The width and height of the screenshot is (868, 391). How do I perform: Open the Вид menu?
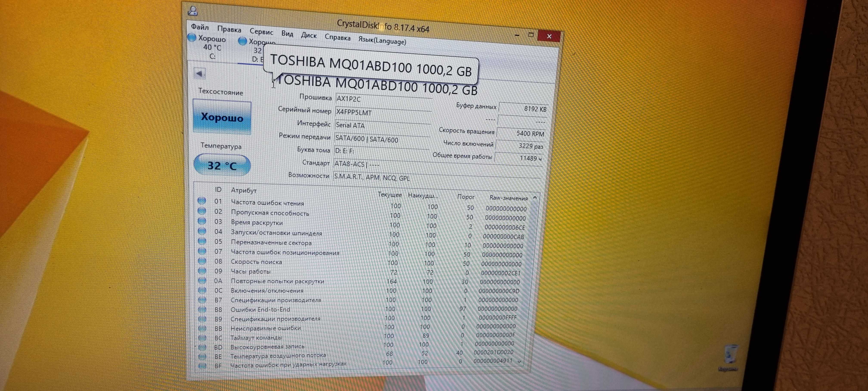tap(287, 34)
